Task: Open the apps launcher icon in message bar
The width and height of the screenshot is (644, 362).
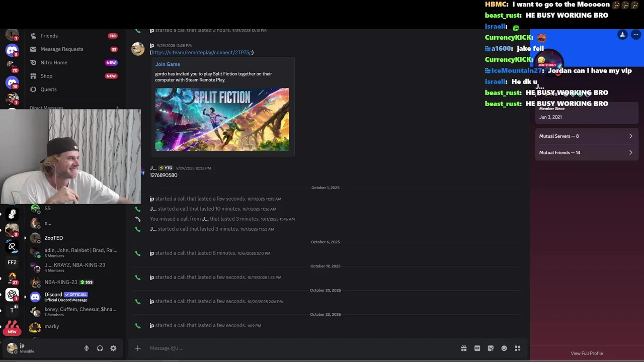Action: click(517, 348)
